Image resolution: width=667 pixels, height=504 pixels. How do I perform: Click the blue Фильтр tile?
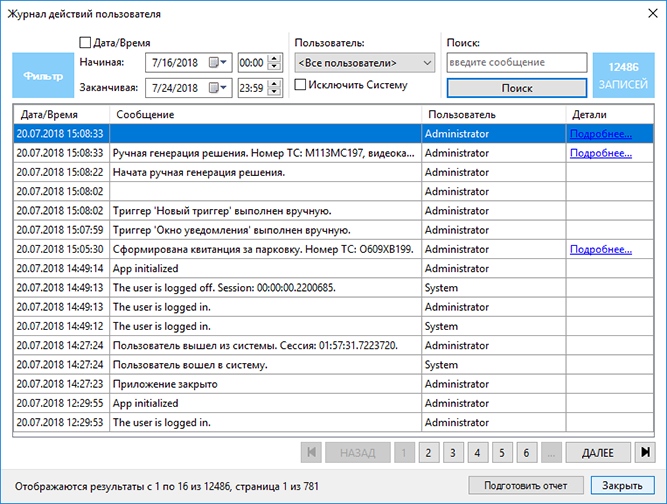tap(43, 75)
